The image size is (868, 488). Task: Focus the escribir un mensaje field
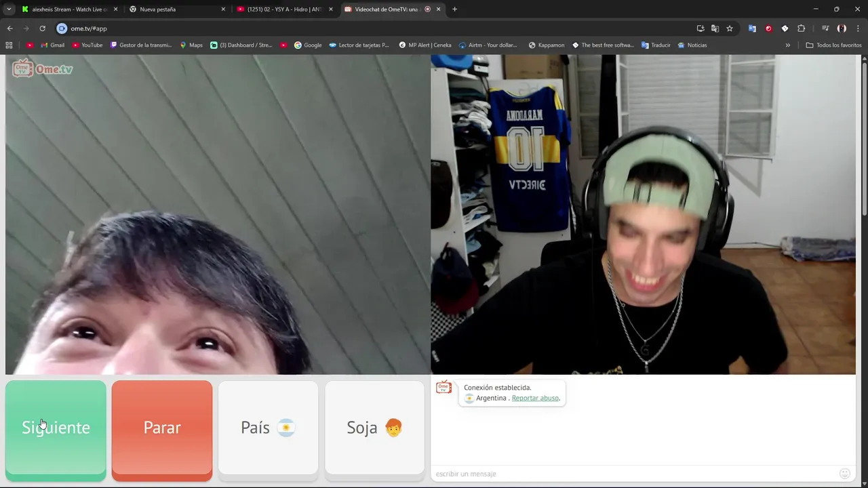click(634, 474)
